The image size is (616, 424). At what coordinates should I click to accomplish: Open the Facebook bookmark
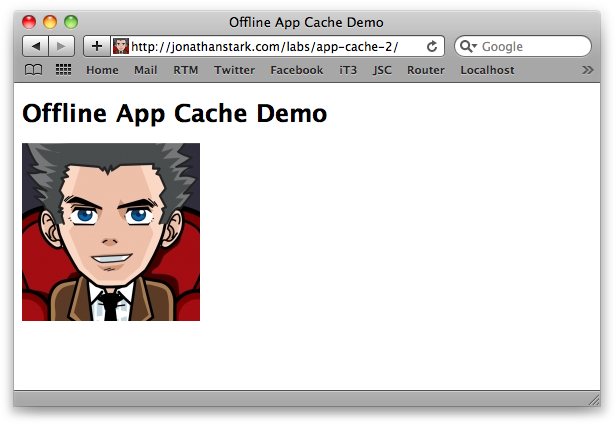pyautogui.click(x=296, y=70)
